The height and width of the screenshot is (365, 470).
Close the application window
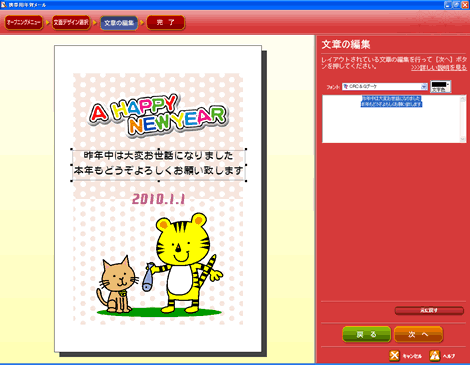[465, 5]
